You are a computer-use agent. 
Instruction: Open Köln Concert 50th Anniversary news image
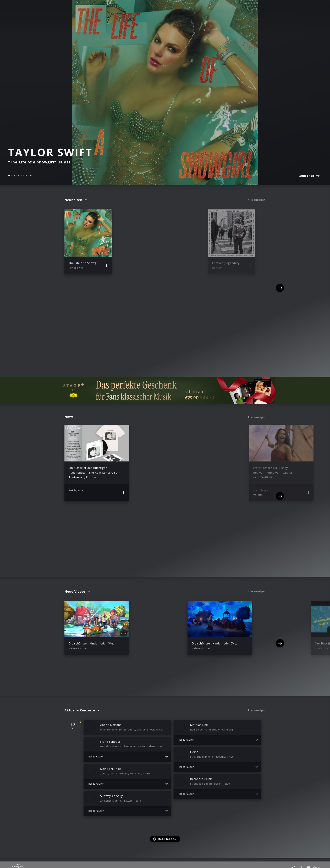[96, 443]
